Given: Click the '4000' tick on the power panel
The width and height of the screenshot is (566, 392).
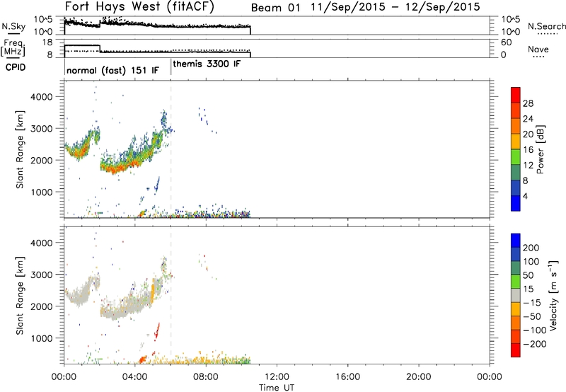Looking at the screenshot, I should [x=41, y=97].
